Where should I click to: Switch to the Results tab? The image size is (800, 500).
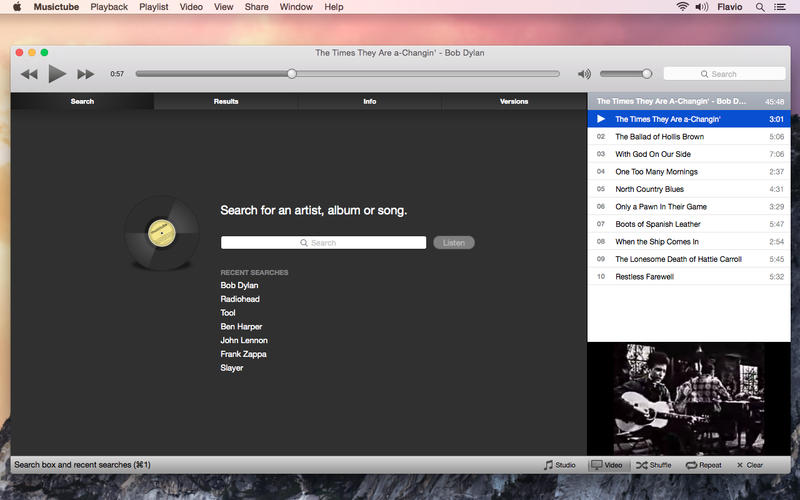[x=226, y=101]
